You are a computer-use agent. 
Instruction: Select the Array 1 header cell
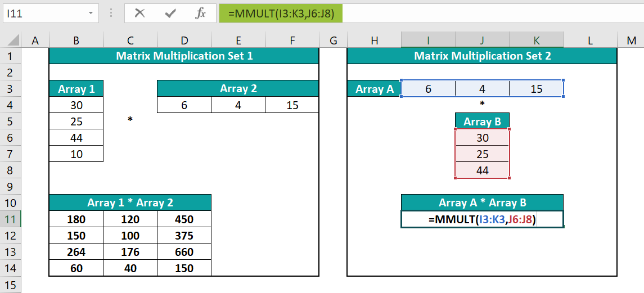pos(76,88)
